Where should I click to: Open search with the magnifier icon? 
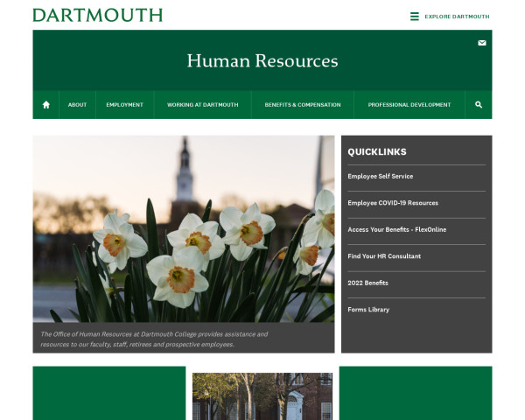pyautogui.click(x=479, y=105)
